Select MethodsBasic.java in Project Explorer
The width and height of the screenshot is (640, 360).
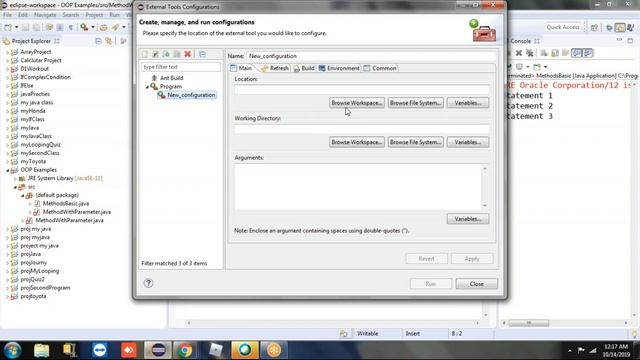coord(66,204)
